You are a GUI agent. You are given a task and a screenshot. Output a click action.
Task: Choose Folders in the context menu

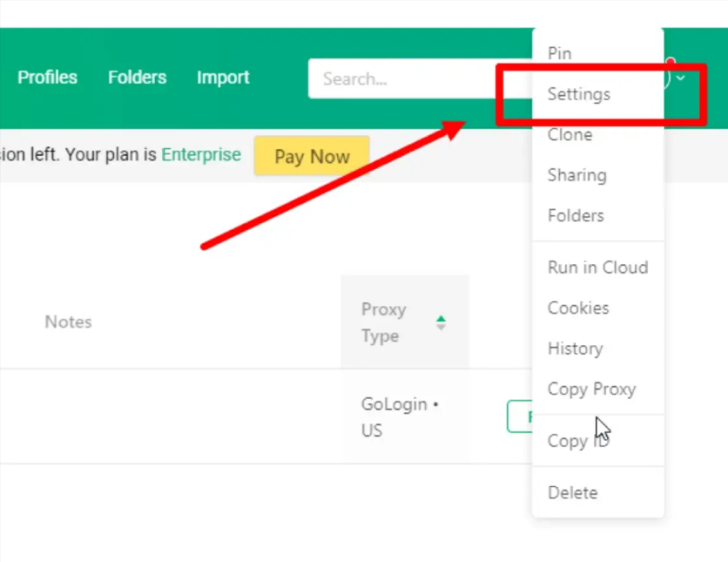(576, 215)
